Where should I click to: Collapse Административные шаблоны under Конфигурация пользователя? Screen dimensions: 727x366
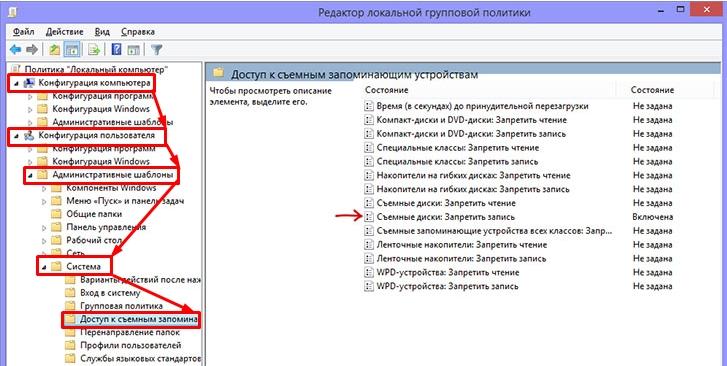click(x=30, y=175)
